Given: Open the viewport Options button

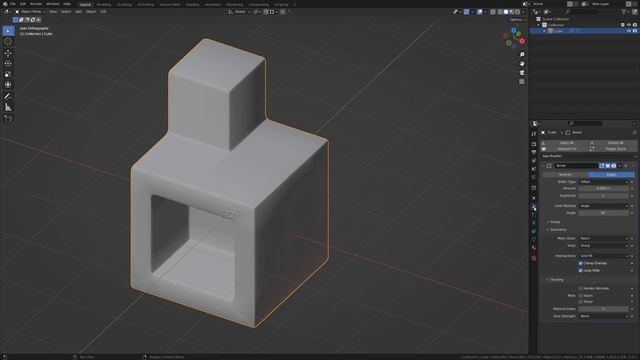Looking at the screenshot, I should (517, 20).
